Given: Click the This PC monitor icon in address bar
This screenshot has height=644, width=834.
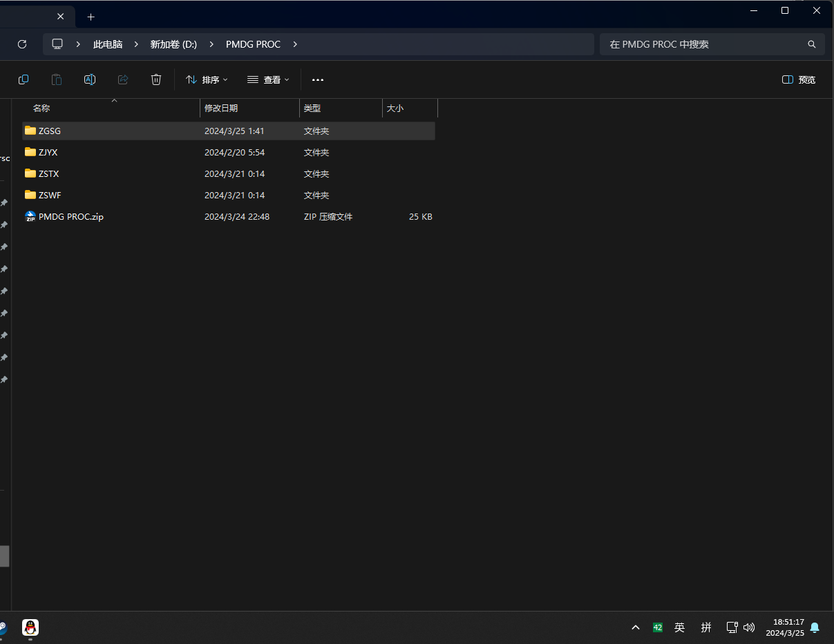Looking at the screenshot, I should (x=57, y=44).
